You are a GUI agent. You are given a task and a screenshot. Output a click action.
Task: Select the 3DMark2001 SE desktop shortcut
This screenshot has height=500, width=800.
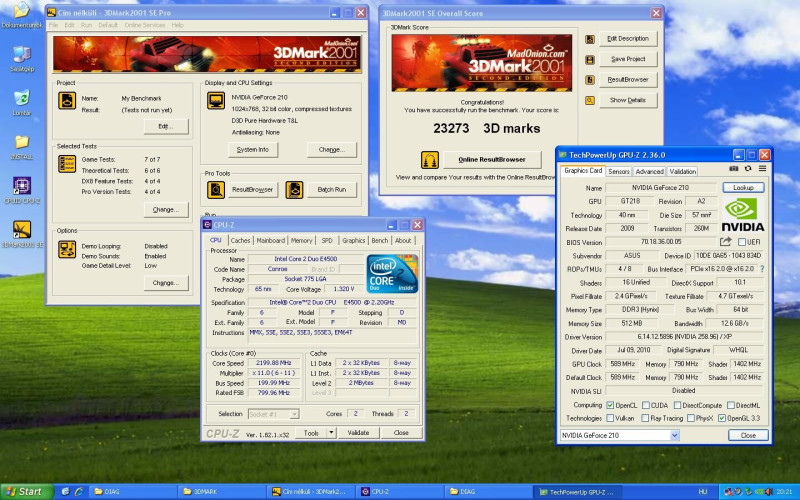21,234
